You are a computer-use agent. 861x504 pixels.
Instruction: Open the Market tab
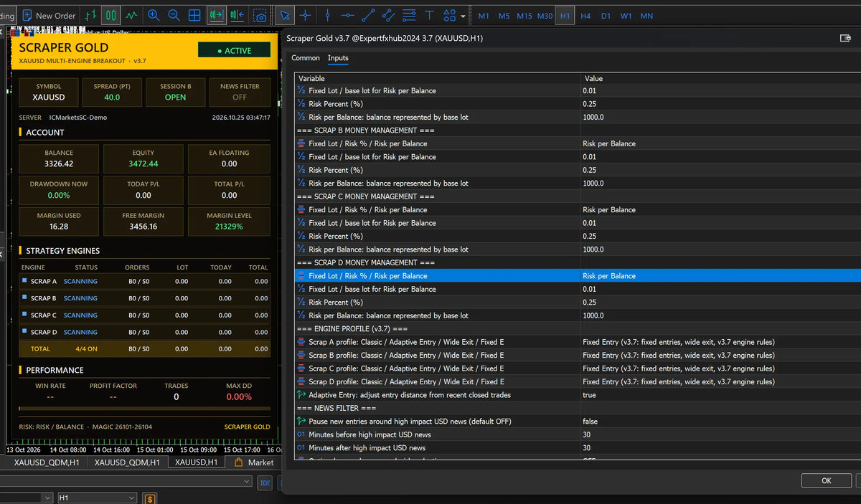pyautogui.click(x=255, y=462)
